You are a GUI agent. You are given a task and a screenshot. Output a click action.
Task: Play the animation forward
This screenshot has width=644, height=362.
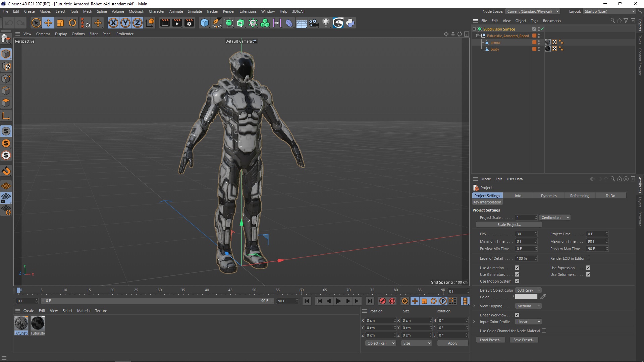tap(338, 301)
